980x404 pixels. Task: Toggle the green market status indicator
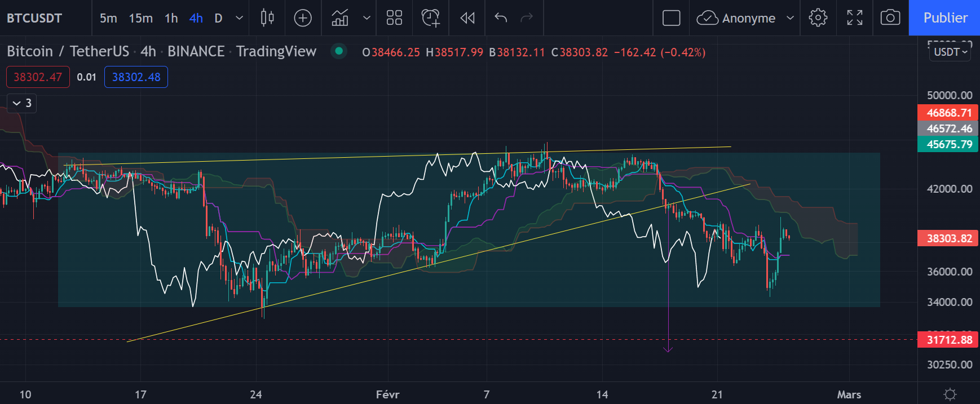click(339, 51)
